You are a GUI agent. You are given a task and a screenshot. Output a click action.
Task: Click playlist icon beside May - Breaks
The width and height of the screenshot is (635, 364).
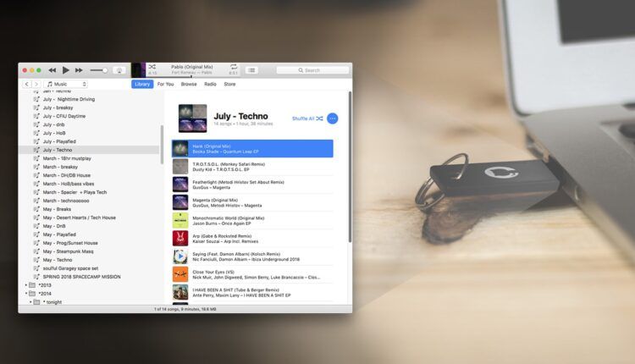[36, 209]
